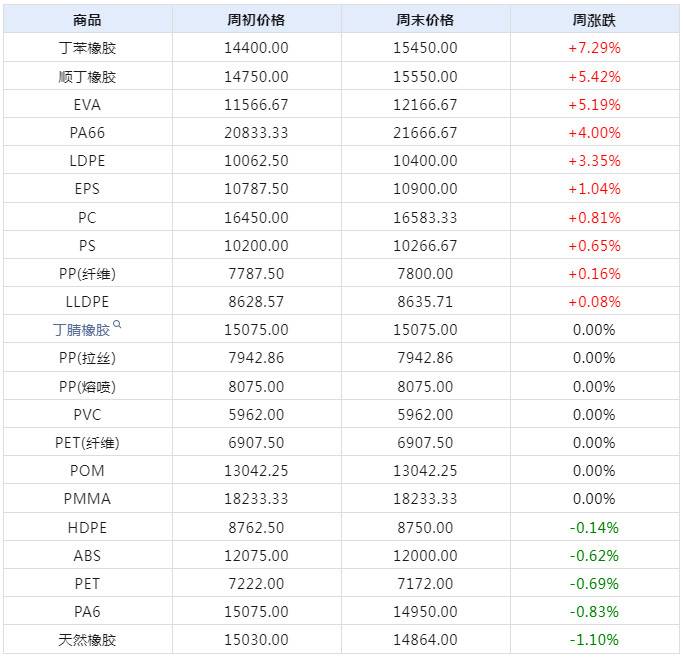
Task: Select the 顺丁橡胶 row name
Action: pos(88,77)
